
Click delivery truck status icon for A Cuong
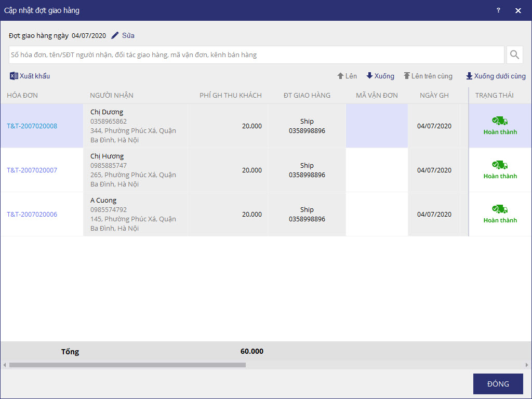[x=500, y=209]
